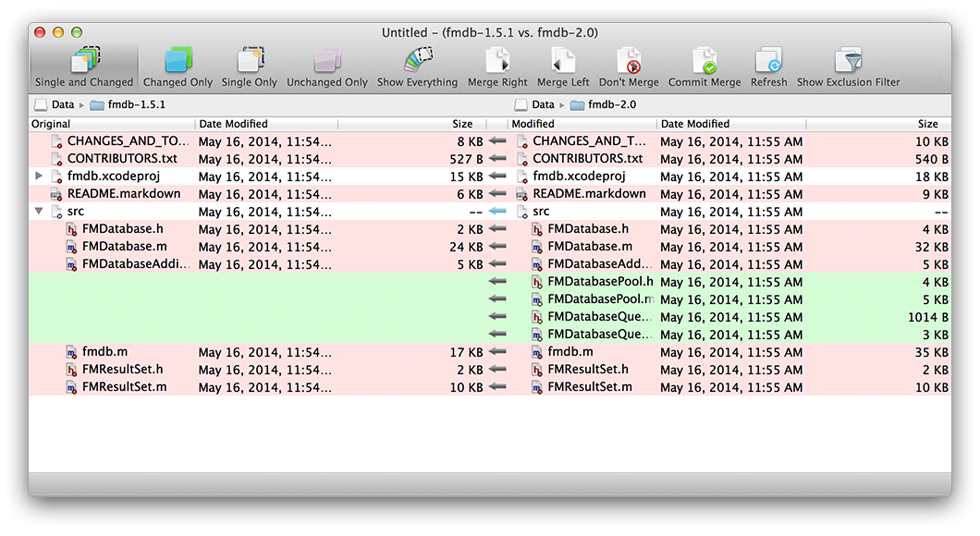Expand the fmdb.xcodeproj folder on left
The height and width of the screenshot is (536, 980).
pos(38,177)
